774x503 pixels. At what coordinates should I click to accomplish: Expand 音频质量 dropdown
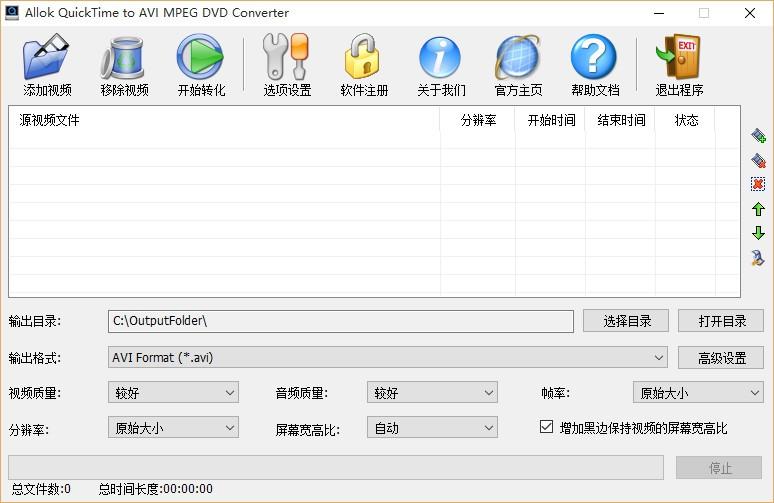tap(432, 393)
